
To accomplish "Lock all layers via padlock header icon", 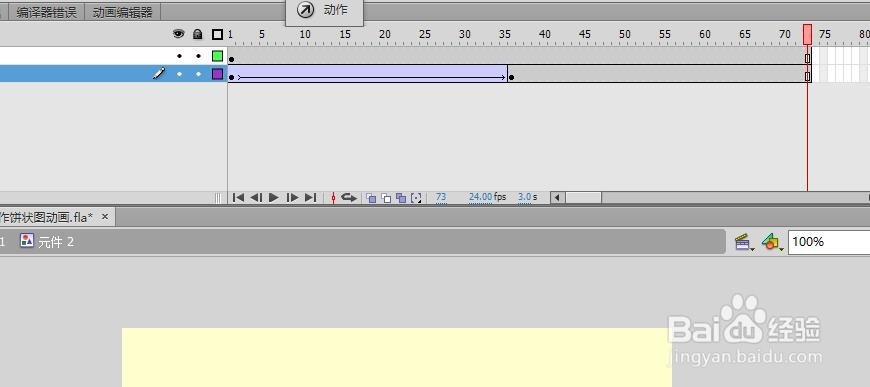I will (x=198, y=34).
